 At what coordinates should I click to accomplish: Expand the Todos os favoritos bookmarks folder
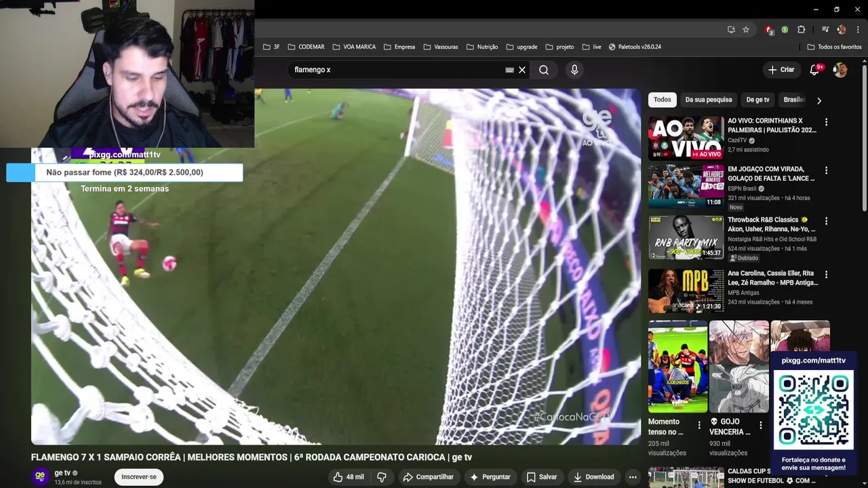pos(834,47)
